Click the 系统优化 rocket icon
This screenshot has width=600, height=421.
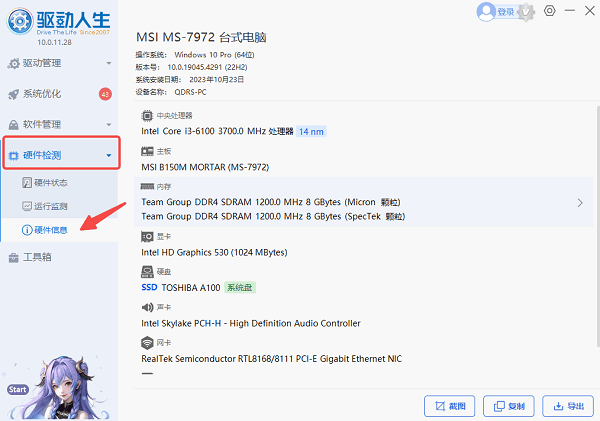tap(14, 95)
